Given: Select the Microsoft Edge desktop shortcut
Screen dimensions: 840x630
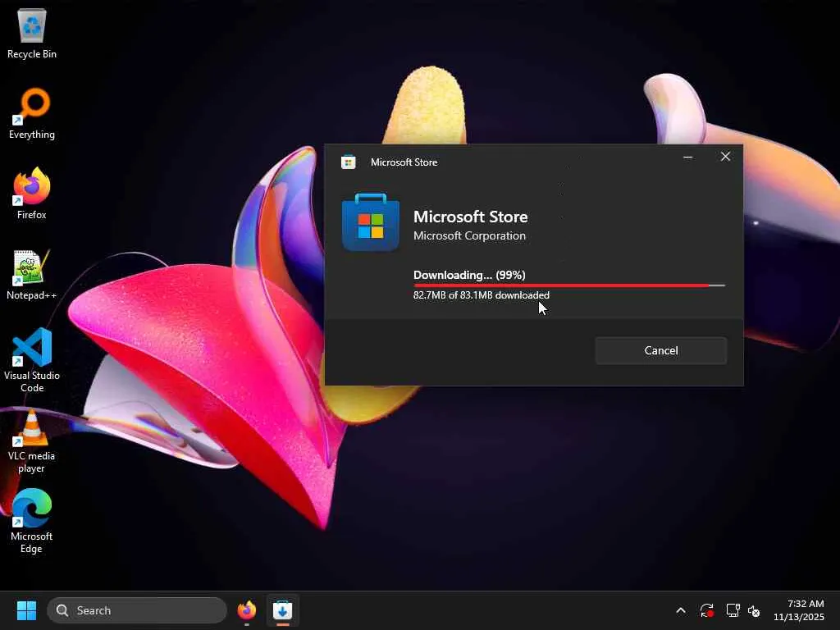Looking at the screenshot, I should (x=32, y=521).
